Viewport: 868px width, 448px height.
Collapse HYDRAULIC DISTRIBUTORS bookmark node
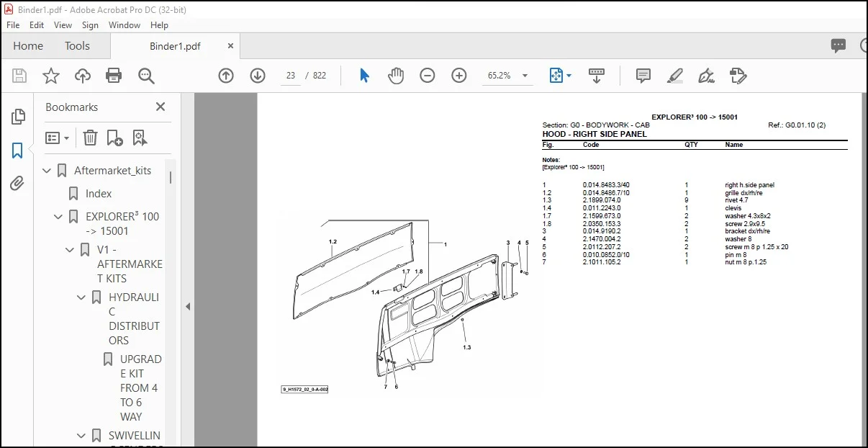tap(81, 297)
